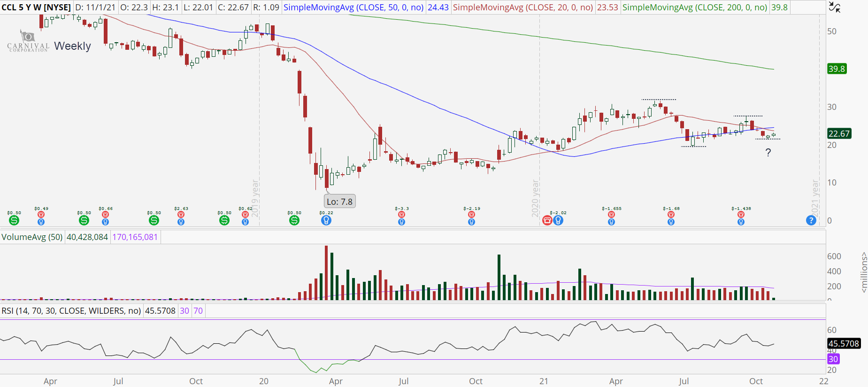
Task: Click the earnings phone icon labeled $0.49
Action: (x=41, y=215)
